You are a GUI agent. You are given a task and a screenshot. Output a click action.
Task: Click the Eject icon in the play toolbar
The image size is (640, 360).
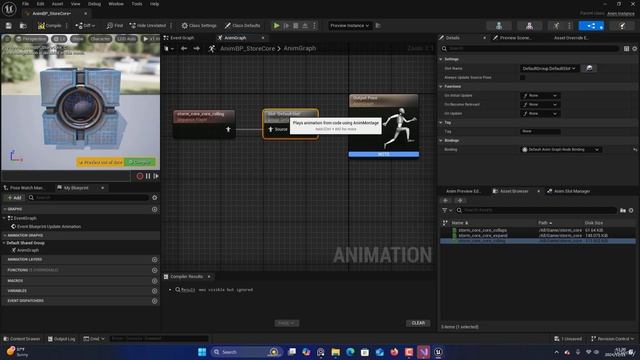[305, 26]
